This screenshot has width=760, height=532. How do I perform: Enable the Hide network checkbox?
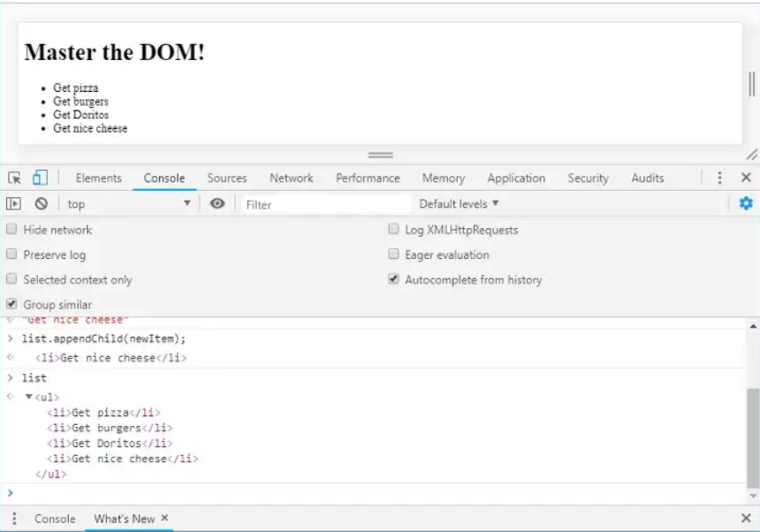(11, 230)
